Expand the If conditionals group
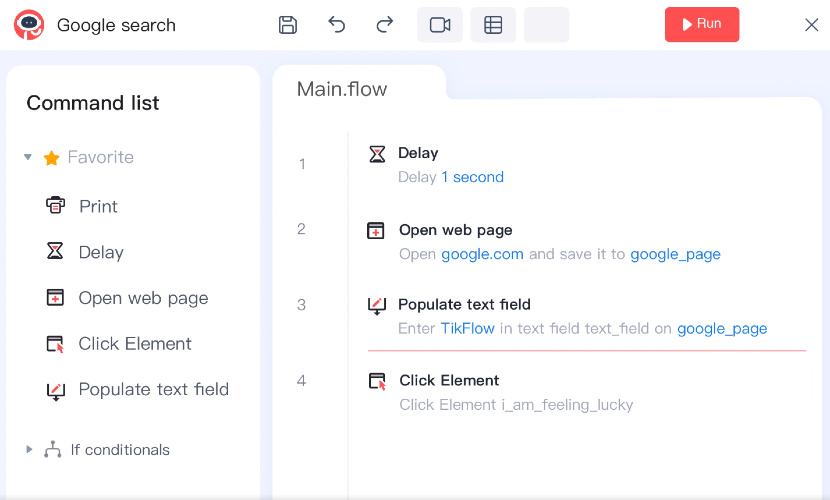 pos(29,450)
